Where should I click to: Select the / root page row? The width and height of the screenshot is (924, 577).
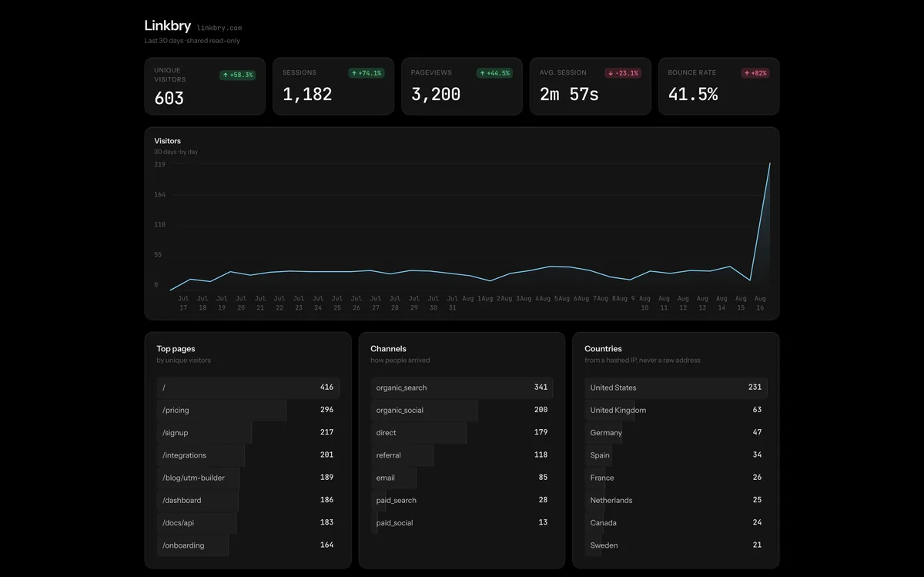point(248,387)
